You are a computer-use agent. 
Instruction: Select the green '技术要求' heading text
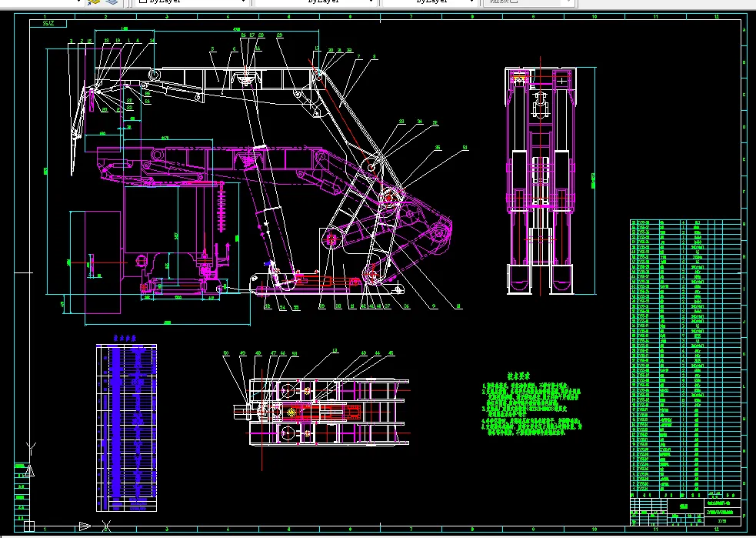click(518, 376)
